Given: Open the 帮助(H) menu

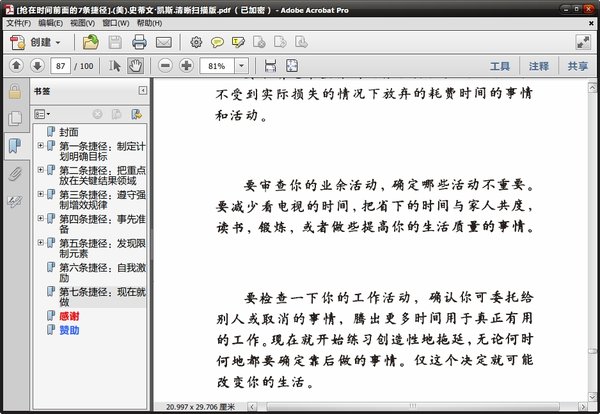Looking at the screenshot, I should 149,22.
